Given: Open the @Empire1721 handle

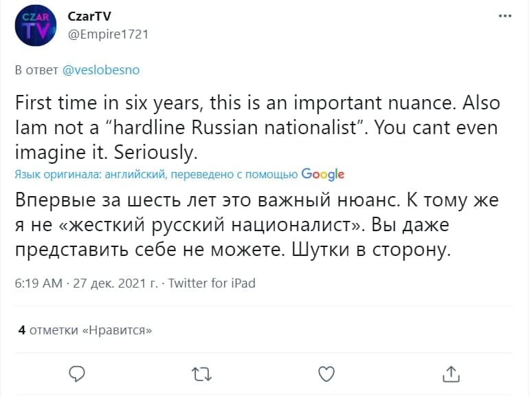Looking at the screenshot, I should point(108,34).
